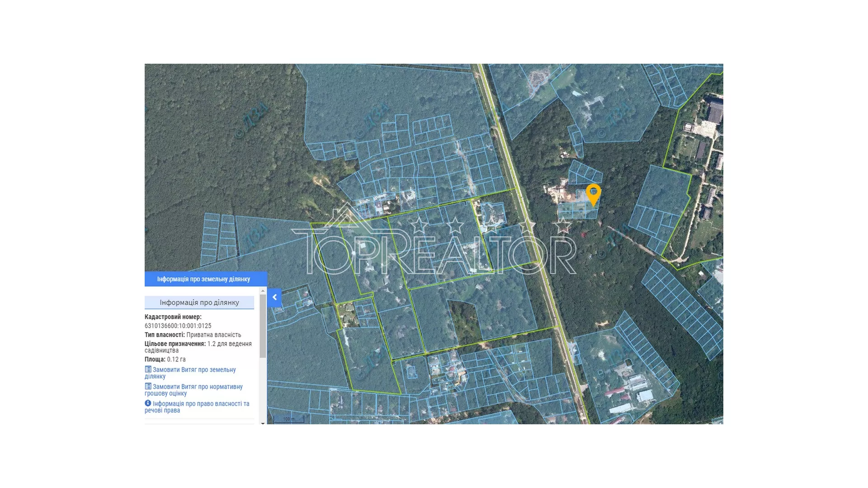This screenshot has height=488, width=868.
Task: Collapse the info panel with left chevron
Action: [274, 297]
